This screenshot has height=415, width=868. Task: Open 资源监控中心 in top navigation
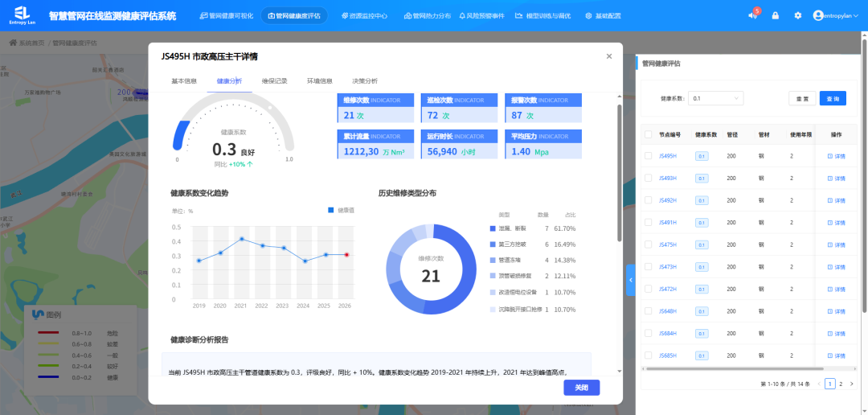pyautogui.click(x=364, y=15)
